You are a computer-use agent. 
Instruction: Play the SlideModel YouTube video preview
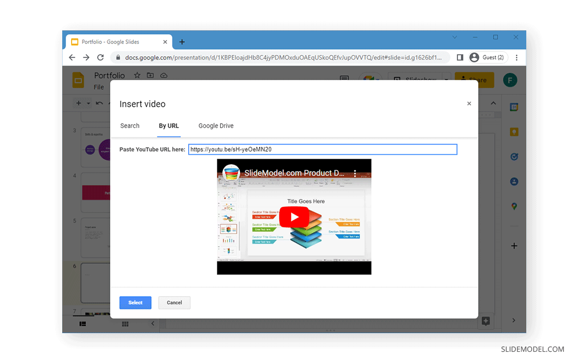[294, 217]
